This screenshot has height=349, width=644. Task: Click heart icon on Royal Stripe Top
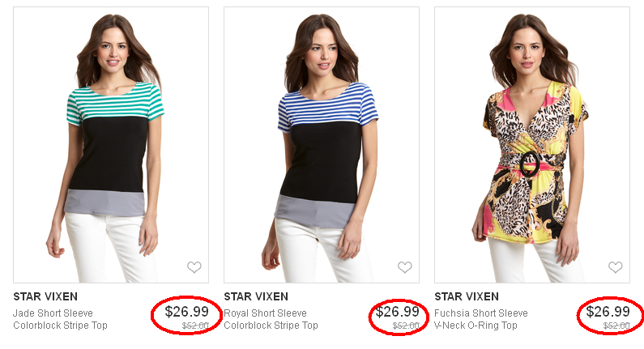pos(405,267)
